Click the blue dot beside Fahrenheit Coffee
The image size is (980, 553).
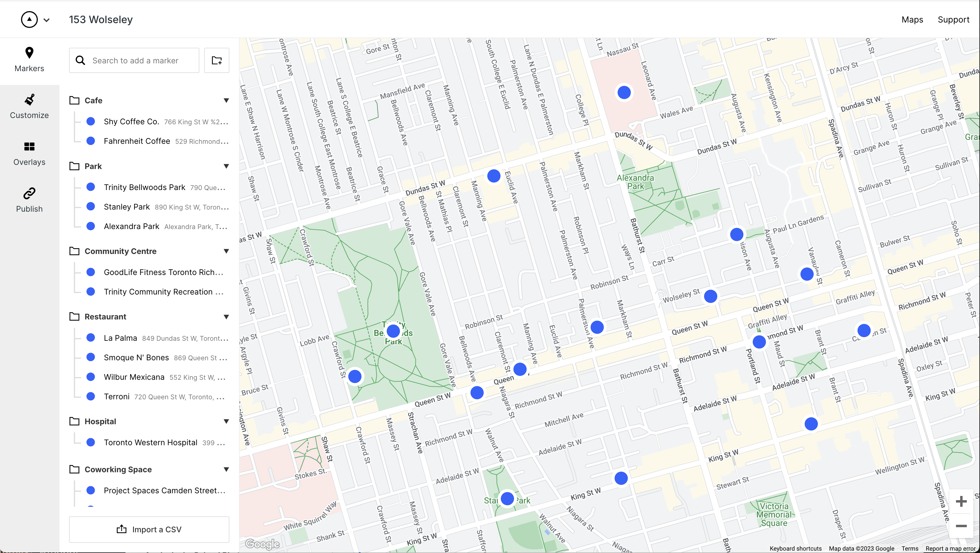click(x=91, y=141)
